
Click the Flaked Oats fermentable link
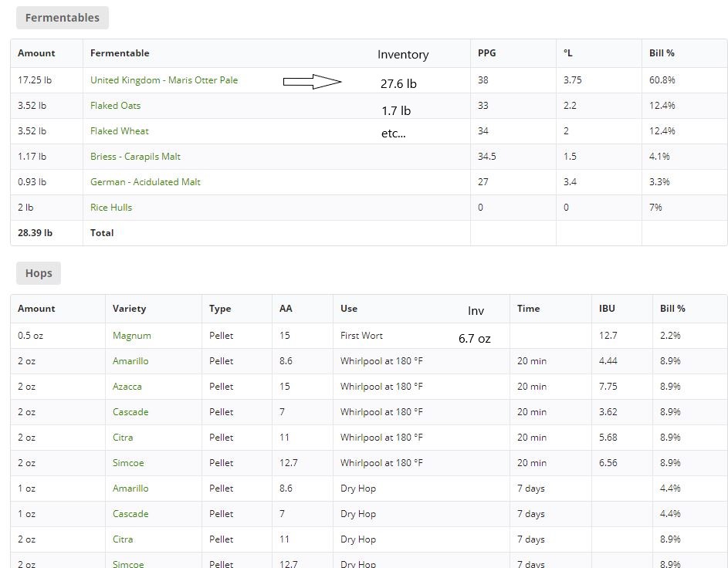click(115, 106)
